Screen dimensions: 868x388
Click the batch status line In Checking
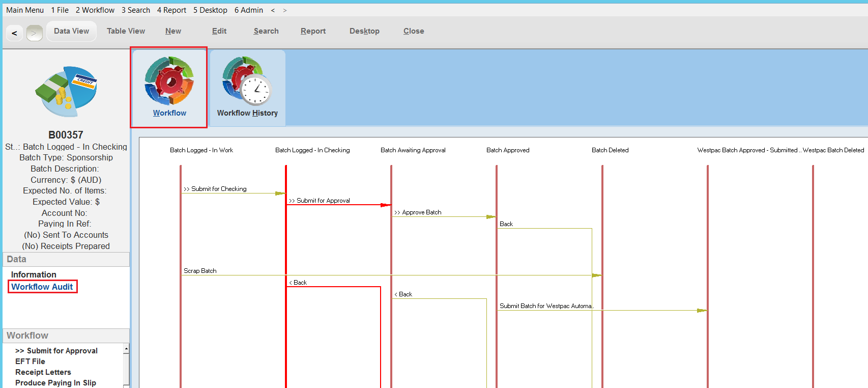click(66, 147)
